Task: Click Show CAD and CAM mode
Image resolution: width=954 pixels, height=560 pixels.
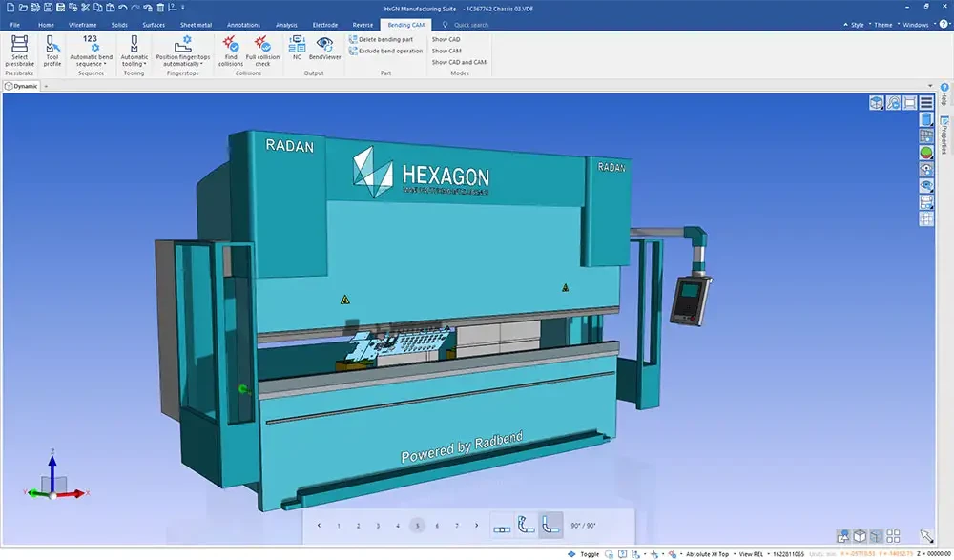Action: (x=459, y=62)
